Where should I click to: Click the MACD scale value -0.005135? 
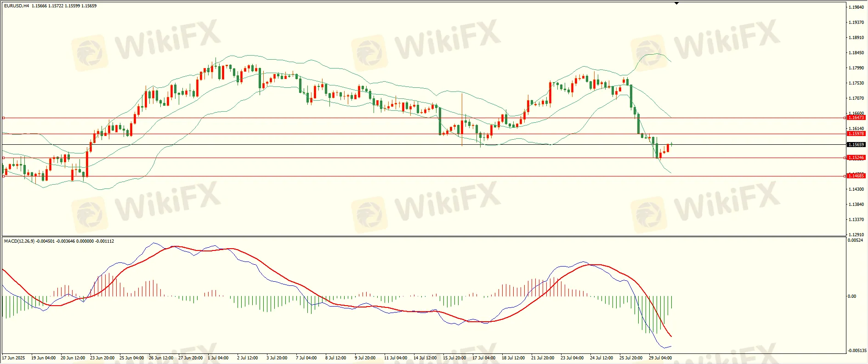tap(857, 351)
